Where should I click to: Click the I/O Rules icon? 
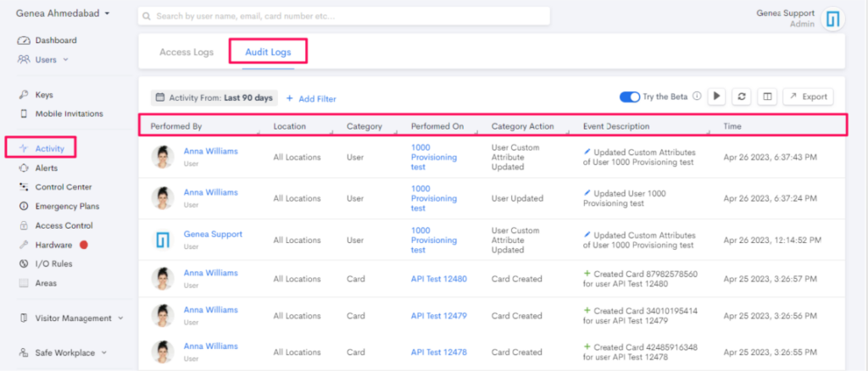click(x=23, y=263)
